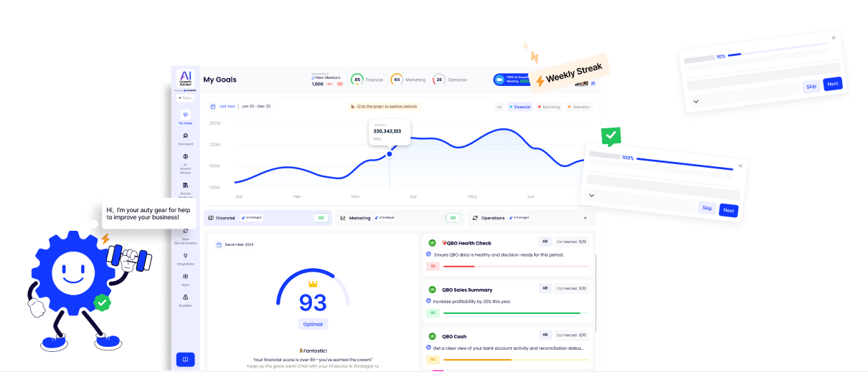Viewport: 868px width, 372px height.
Task: Click the blue book icon button
Action: (x=185, y=359)
